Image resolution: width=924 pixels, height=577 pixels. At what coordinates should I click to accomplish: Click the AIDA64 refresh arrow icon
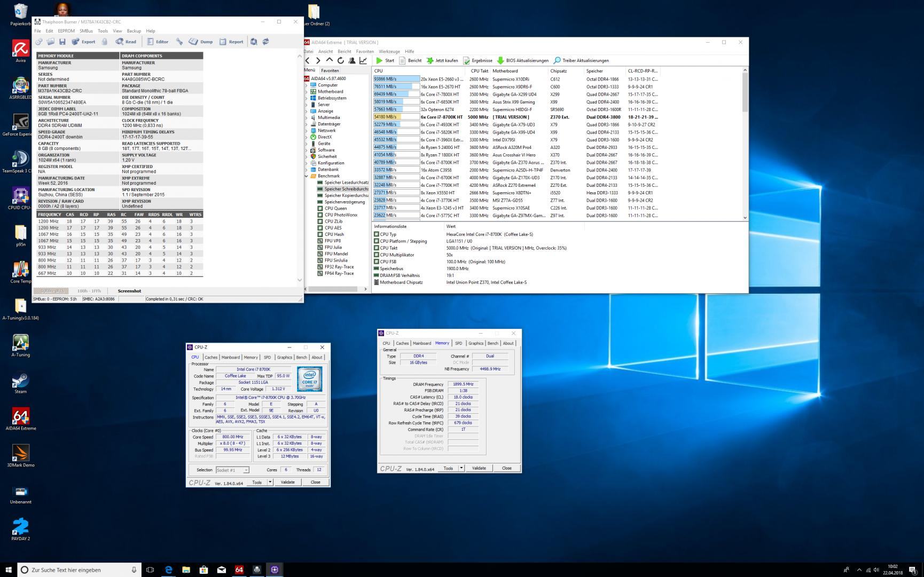[340, 60]
